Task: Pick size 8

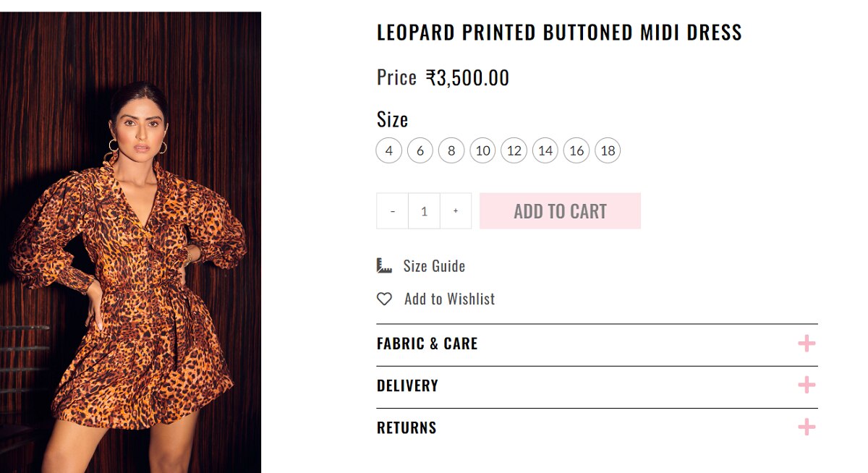Action: click(451, 150)
